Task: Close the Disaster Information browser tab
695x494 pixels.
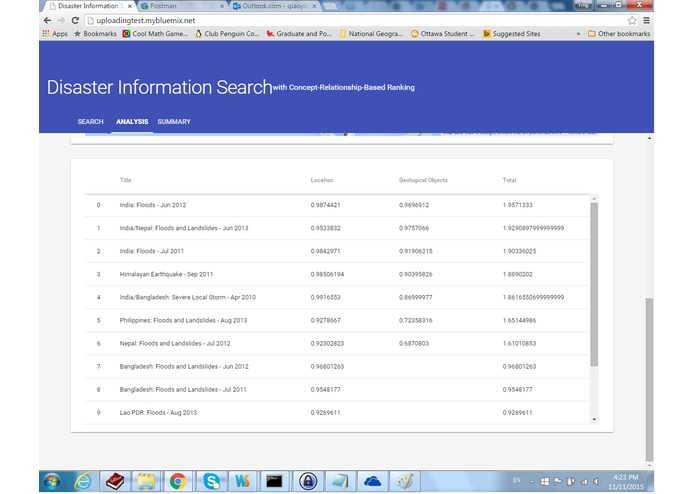Action: coord(129,6)
